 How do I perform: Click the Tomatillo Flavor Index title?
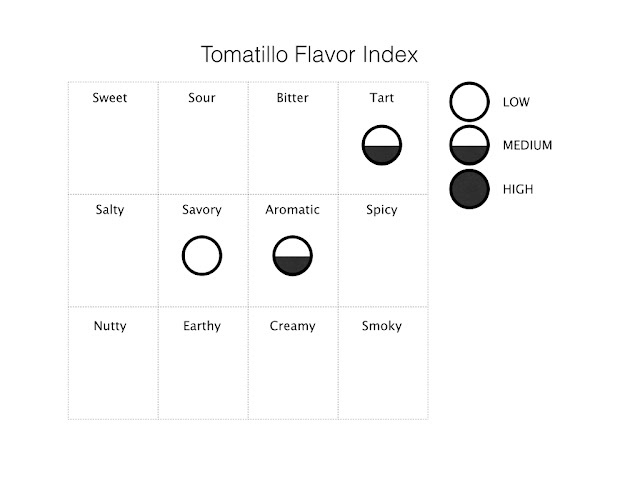308,53
